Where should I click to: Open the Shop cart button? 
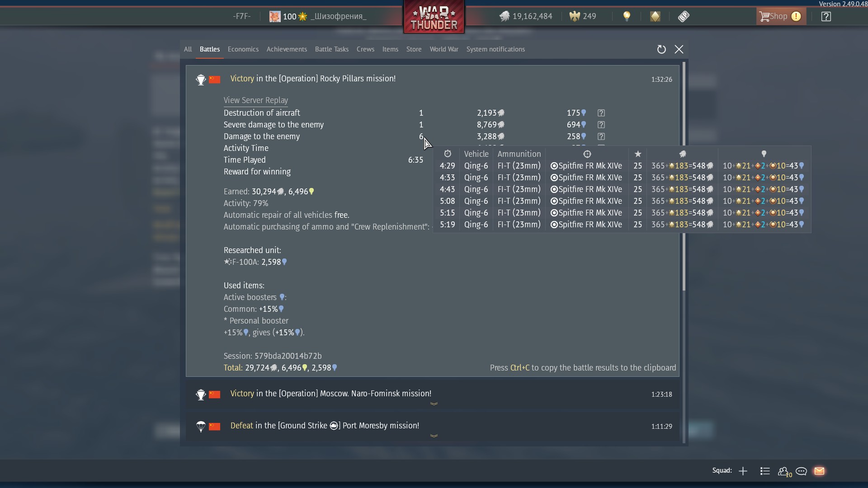coord(781,16)
